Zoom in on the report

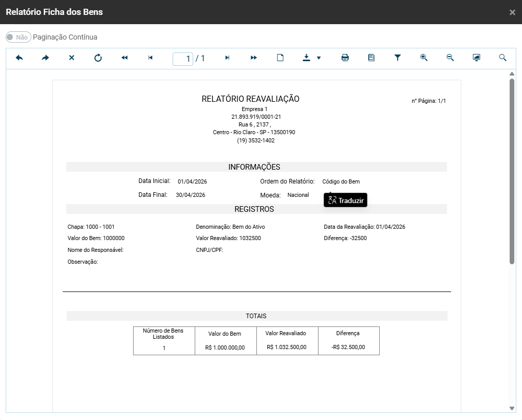click(424, 58)
